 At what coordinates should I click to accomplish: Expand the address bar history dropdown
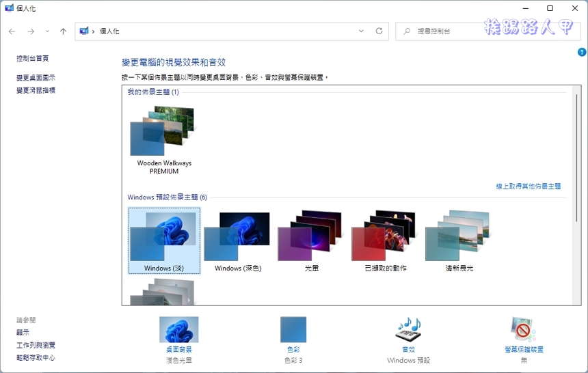pos(361,31)
